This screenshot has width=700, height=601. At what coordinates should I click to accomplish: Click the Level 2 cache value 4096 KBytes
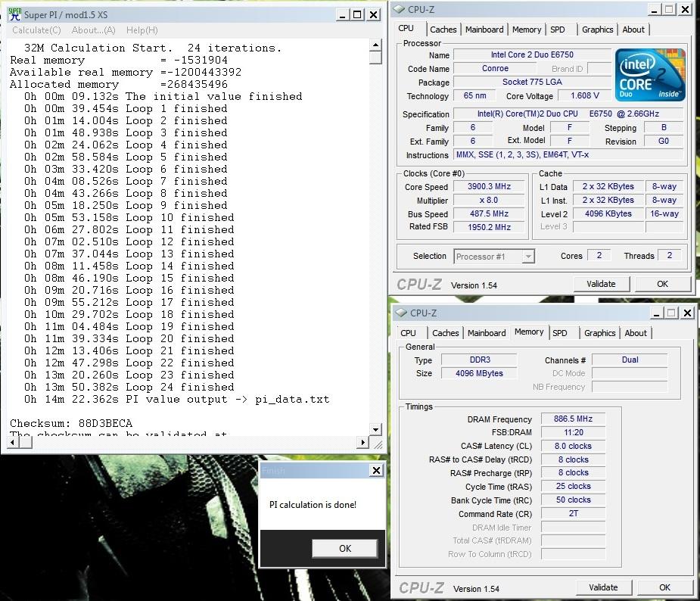(x=608, y=214)
